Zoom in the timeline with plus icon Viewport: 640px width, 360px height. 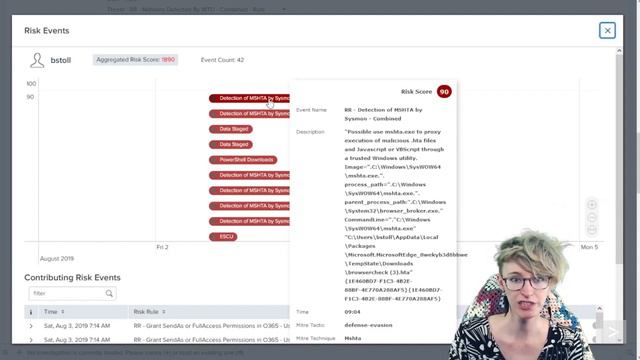[592, 204]
